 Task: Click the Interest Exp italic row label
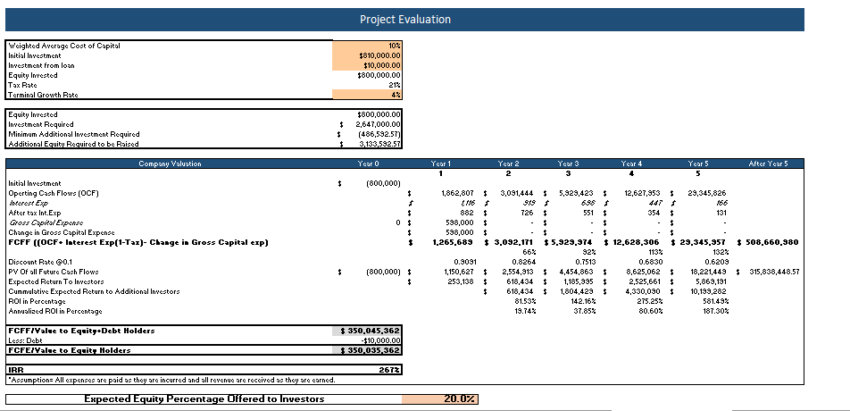coord(28,203)
